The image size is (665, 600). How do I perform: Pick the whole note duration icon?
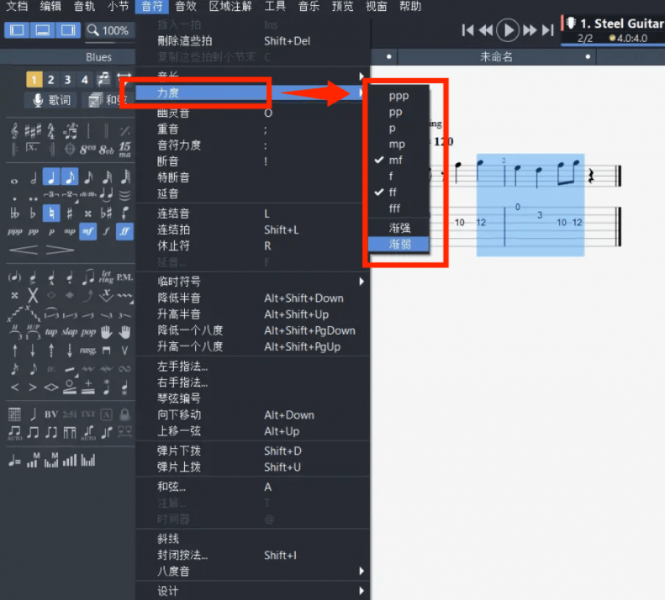16,179
